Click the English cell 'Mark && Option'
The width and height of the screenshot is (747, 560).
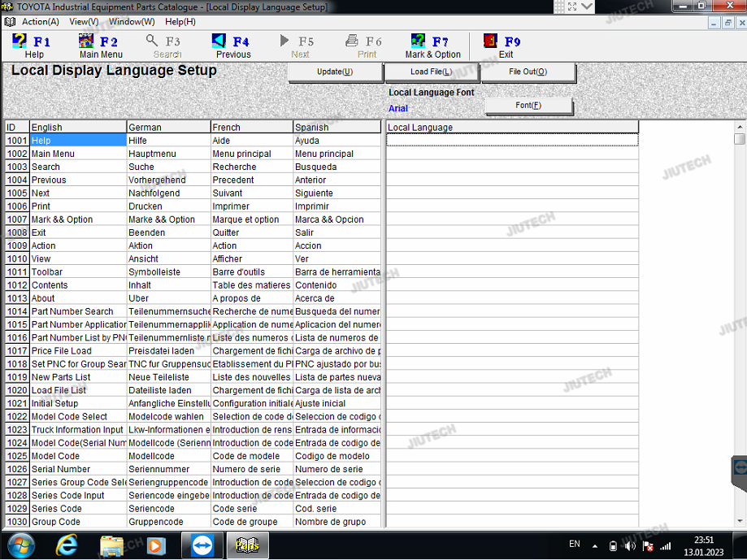(x=78, y=219)
